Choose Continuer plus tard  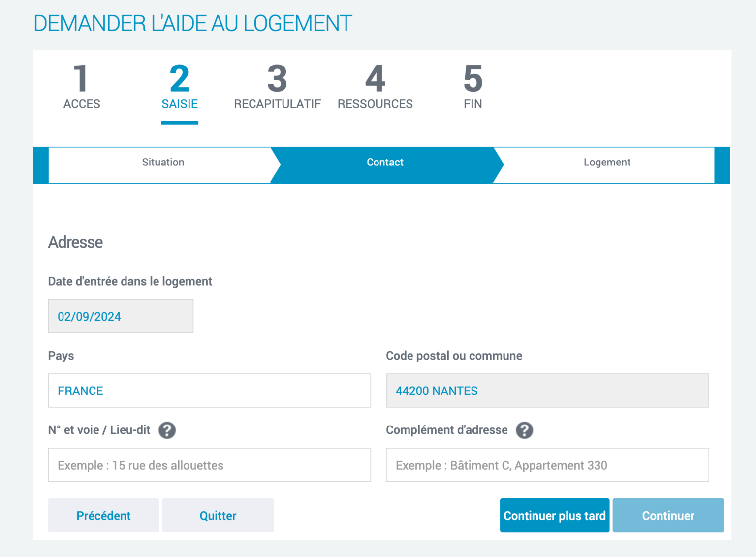tap(554, 515)
